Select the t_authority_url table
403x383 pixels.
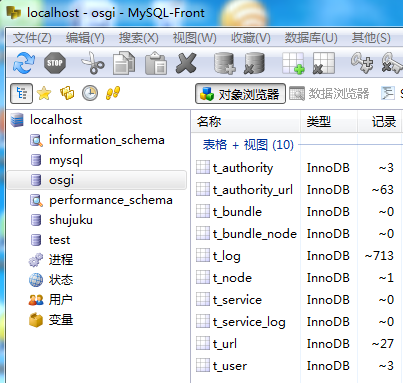[x=253, y=190]
